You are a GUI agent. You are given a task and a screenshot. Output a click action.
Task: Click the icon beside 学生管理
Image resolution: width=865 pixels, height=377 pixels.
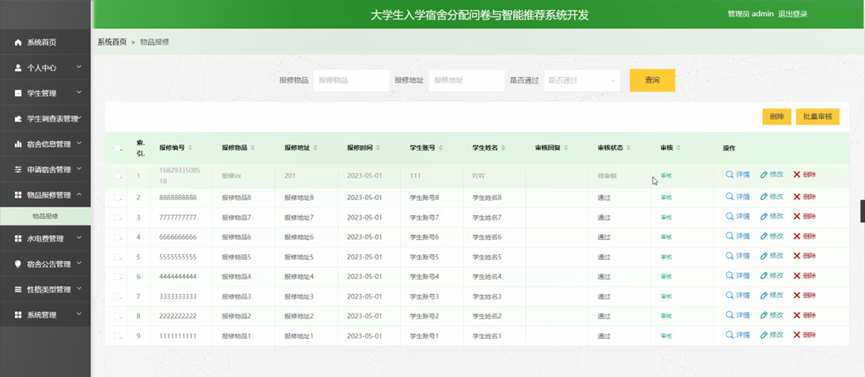[18, 93]
